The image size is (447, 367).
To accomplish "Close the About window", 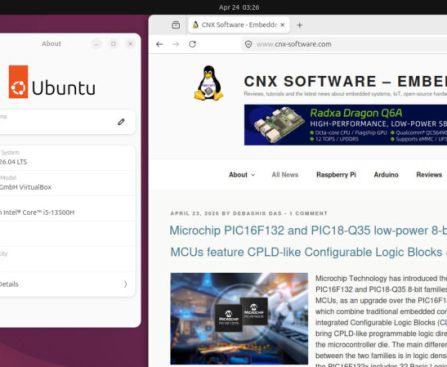I will coord(130,44).
